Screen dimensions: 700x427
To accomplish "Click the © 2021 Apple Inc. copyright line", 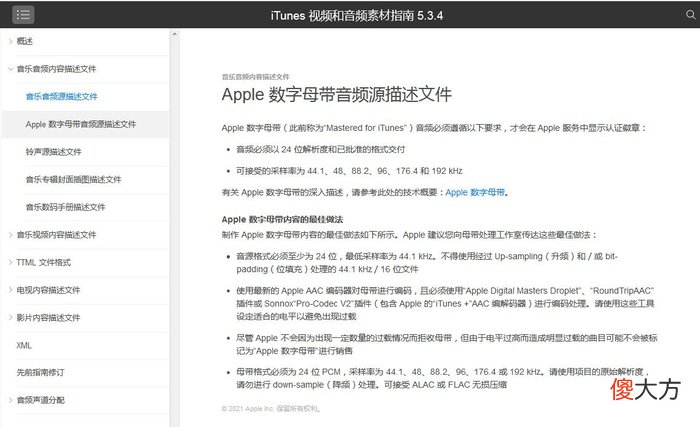I will click(271, 409).
